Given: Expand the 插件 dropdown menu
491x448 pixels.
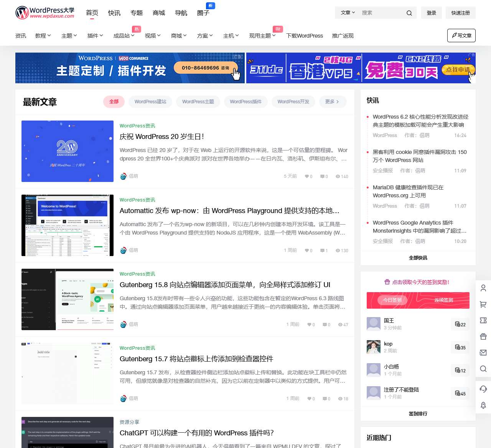Looking at the screenshot, I should [x=95, y=36].
